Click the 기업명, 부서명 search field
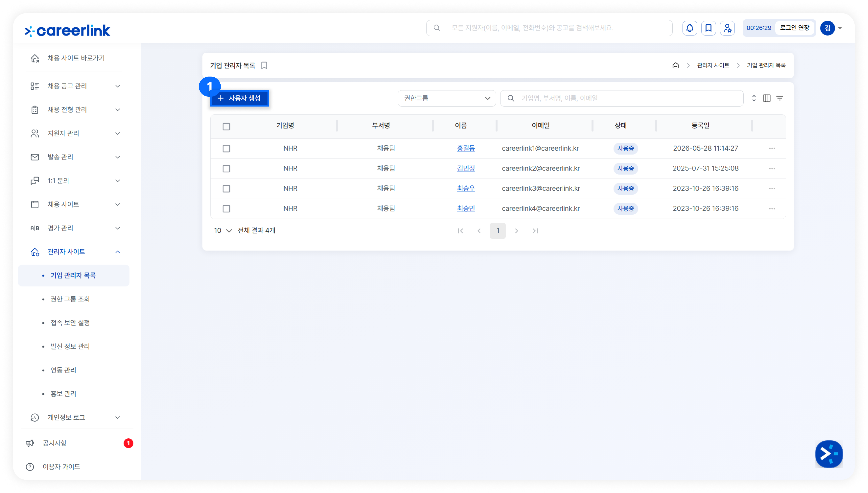 621,98
